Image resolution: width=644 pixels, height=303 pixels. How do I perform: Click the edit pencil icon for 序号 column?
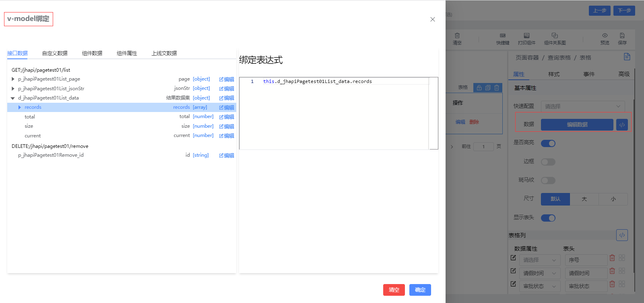click(x=513, y=257)
